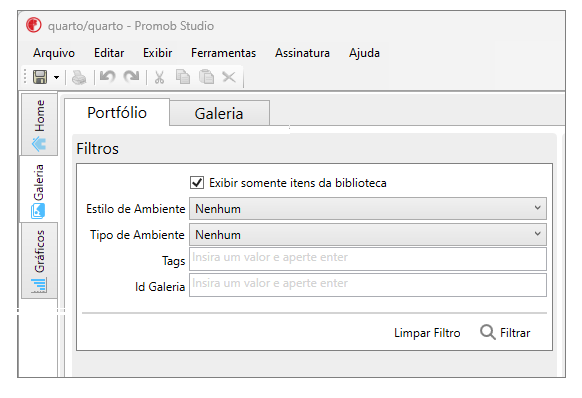Click the Filtrar search button
This screenshot has height=398, width=582.
[505, 332]
